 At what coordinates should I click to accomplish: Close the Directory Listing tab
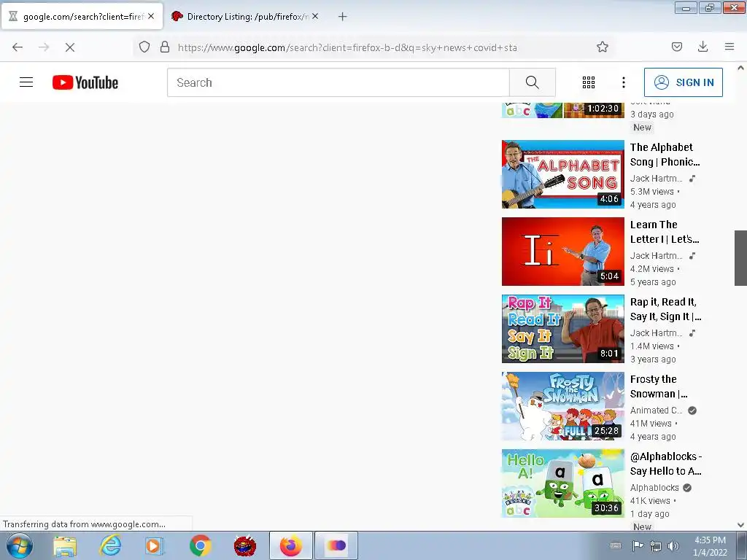point(315,16)
